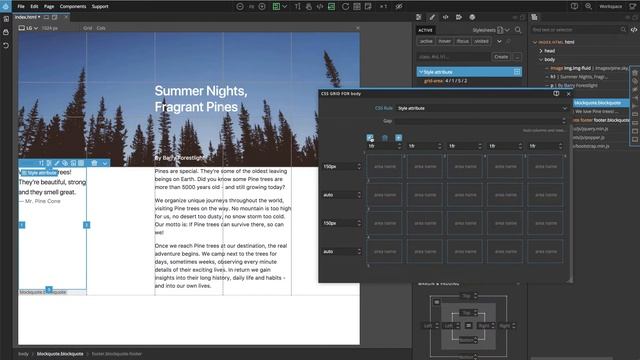Expand more pseudo states chevron
Image resolution: width=640 pixels, height=360 pixels.
499,41
